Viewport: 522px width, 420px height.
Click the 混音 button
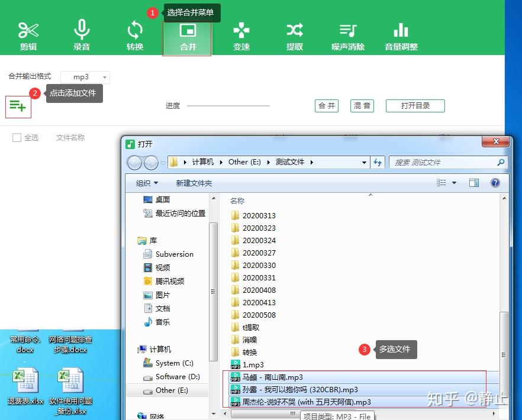click(362, 106)
